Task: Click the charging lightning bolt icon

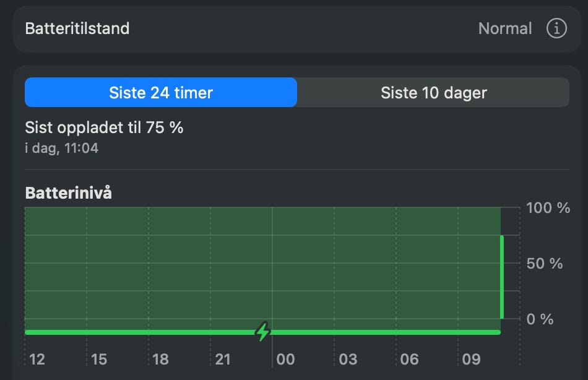Action: click(262, 332)
